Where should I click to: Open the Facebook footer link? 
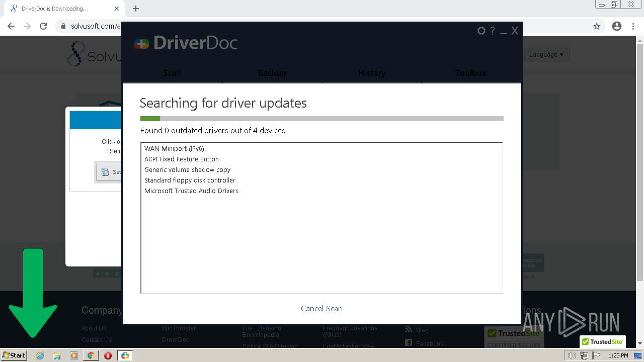click(429, 344)
